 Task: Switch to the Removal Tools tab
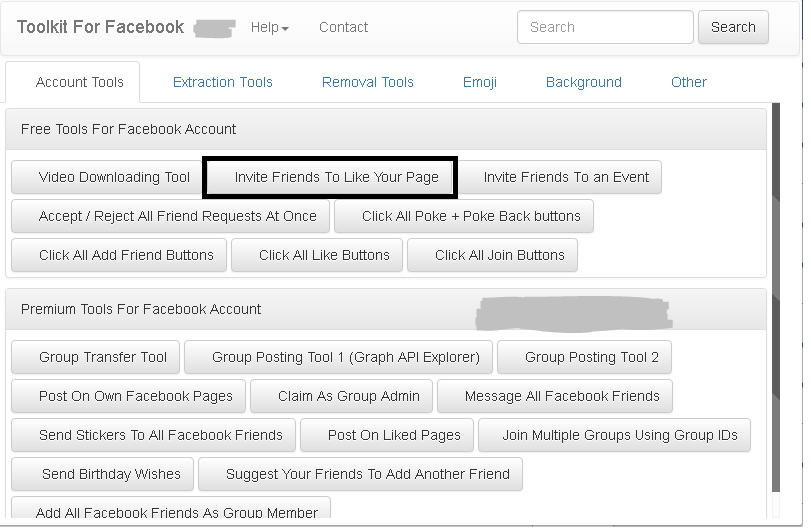368,82
